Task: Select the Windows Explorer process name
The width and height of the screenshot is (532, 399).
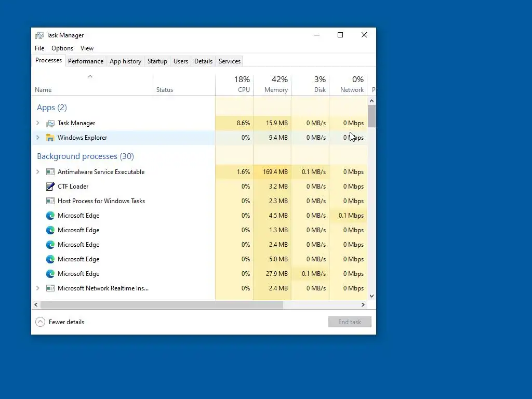Action: click(x=82, y=138)
